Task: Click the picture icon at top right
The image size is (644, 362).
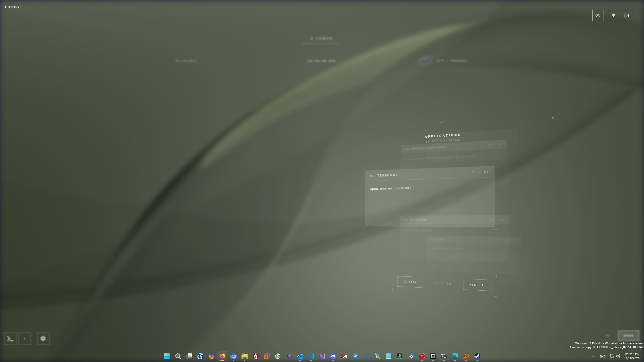Action: [x=626, y=16]
